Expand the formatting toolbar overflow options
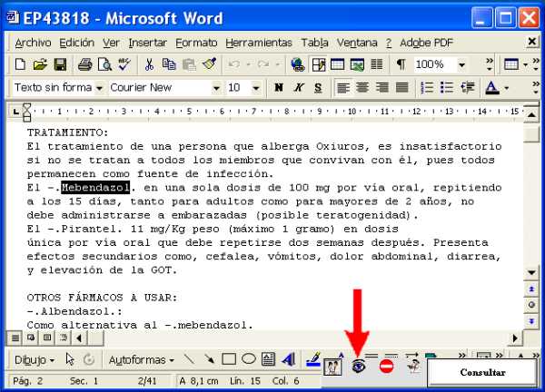Screen dimensions: 545x392 536,87
